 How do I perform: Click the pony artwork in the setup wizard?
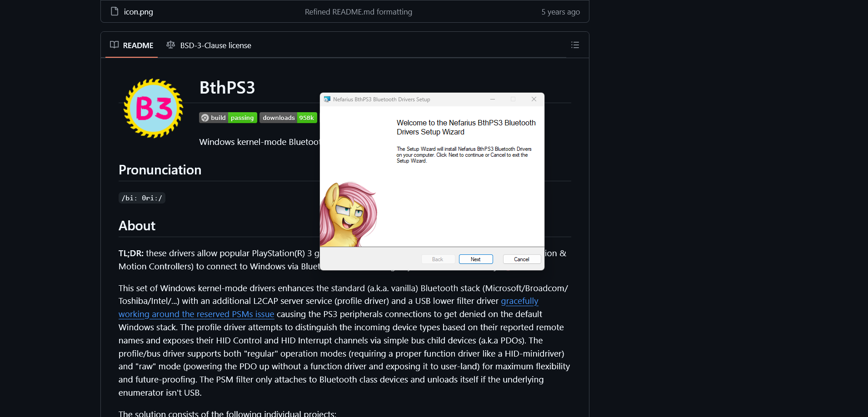(349, 214)
